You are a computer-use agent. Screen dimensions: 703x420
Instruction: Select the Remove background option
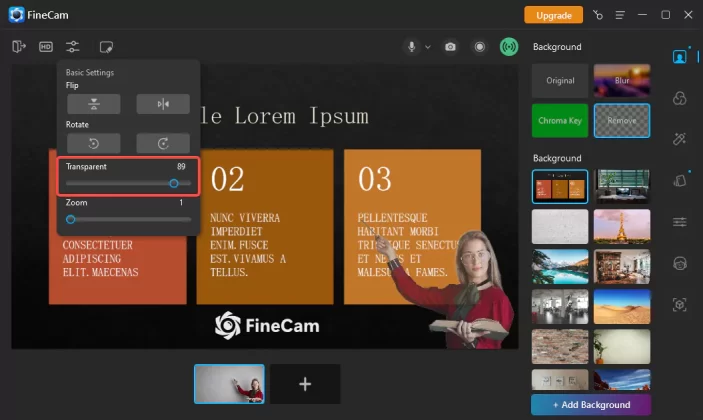622,121
